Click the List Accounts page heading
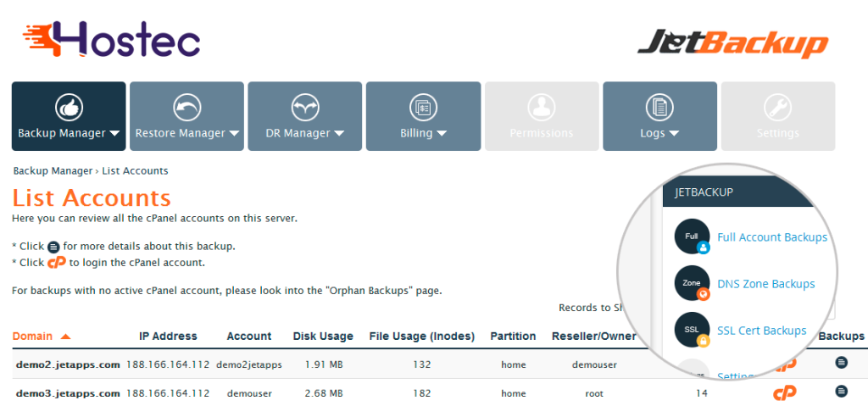 [x=92, y=197]
